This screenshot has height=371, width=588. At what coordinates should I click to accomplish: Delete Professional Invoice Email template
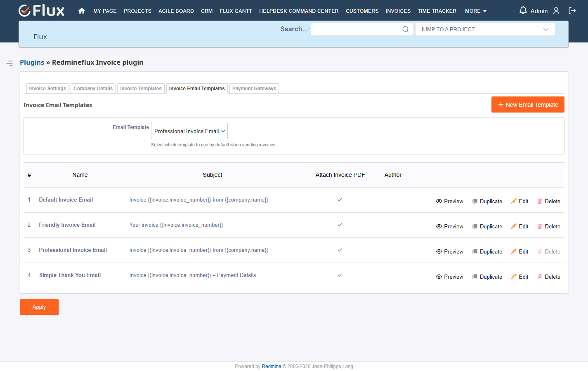(x=549, y=251)
